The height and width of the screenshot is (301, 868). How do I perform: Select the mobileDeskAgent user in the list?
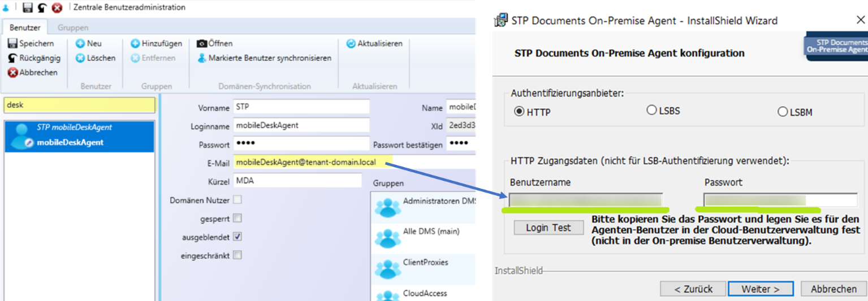[79, 136]
